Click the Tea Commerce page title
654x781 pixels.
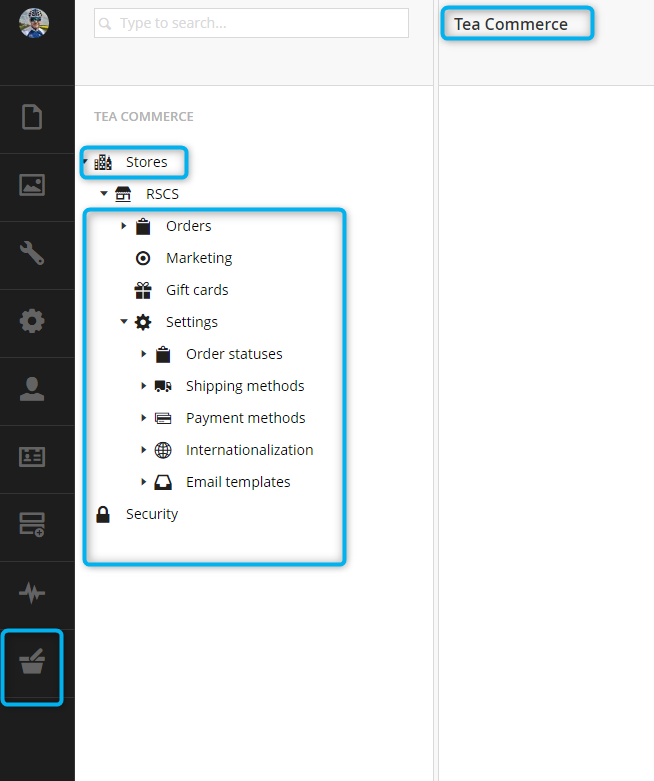click(511, 24)
